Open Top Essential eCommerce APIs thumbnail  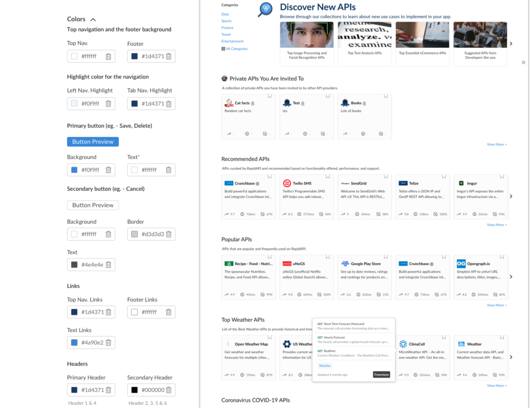click(x=422, y=35)
